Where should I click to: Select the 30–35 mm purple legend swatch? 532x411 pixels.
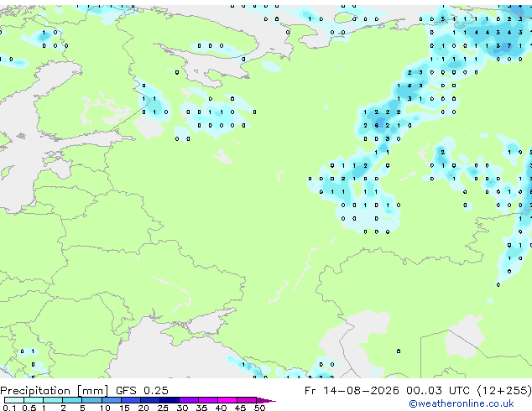[188, 400]
